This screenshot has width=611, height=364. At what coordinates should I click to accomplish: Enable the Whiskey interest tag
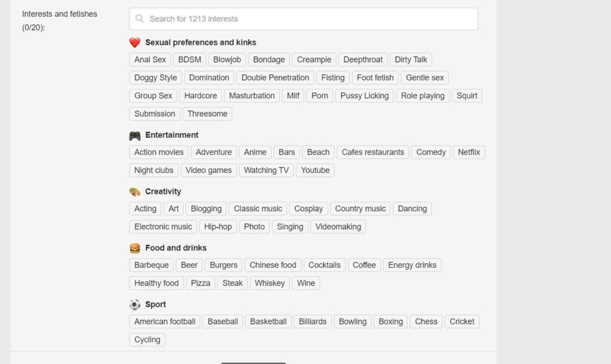pyautogui.click(x=270, y=283)
